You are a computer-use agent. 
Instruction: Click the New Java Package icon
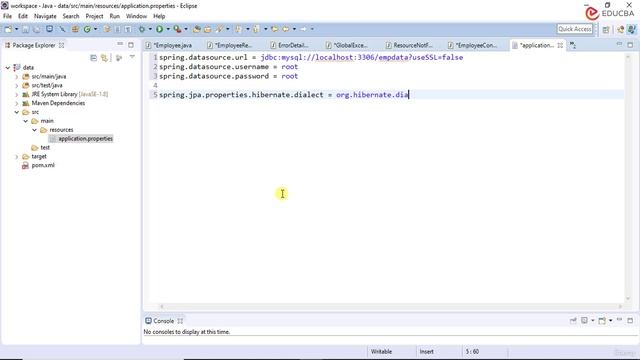(75, 29)
